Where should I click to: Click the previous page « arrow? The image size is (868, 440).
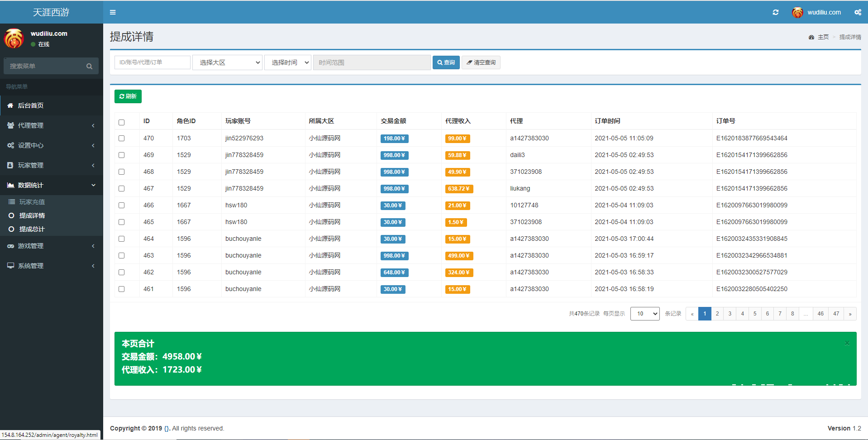coord(692,314)
